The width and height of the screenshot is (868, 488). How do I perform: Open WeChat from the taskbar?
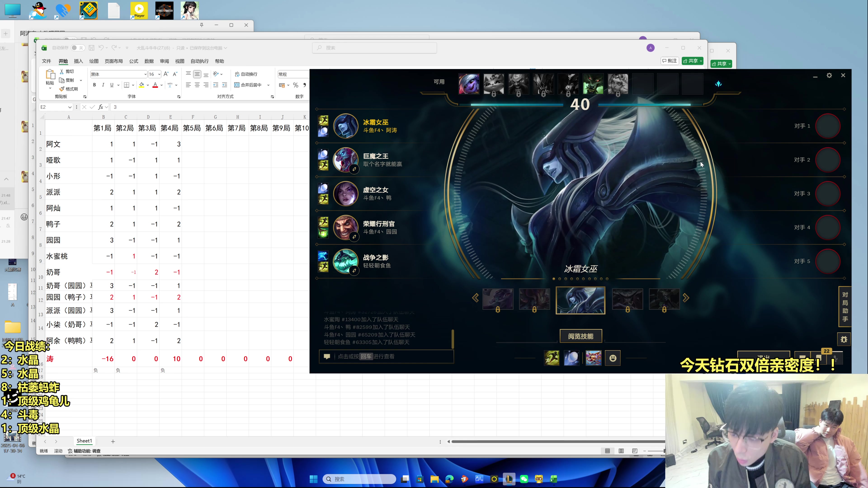[524, 479]
